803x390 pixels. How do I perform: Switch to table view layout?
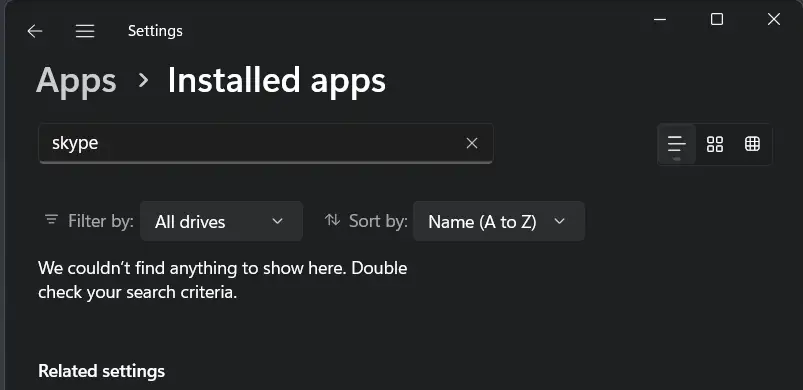pyautogui.click(x=752, y=144)
